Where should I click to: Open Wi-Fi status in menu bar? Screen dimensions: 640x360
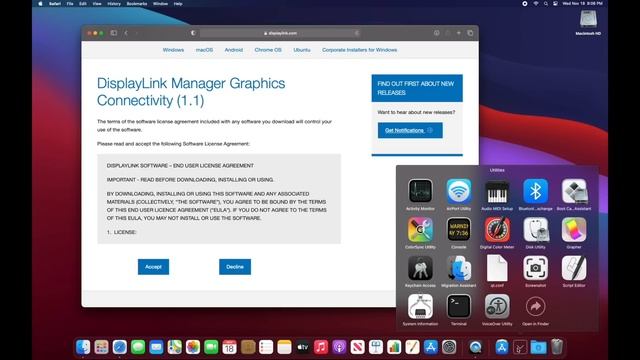(x=536, y=4)
